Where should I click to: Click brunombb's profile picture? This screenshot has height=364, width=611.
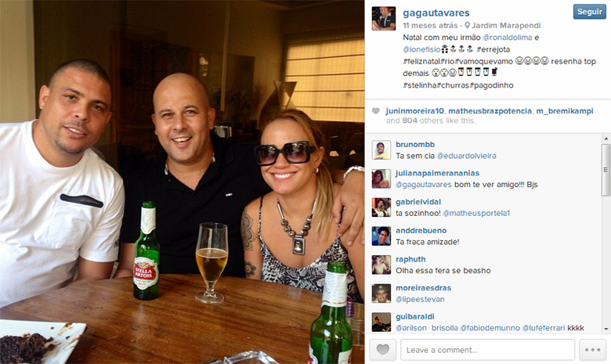click(x=381, y=150)
